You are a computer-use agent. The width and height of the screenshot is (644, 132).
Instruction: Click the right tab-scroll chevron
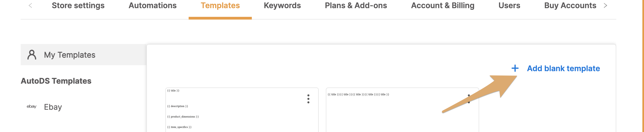(605, 5)
